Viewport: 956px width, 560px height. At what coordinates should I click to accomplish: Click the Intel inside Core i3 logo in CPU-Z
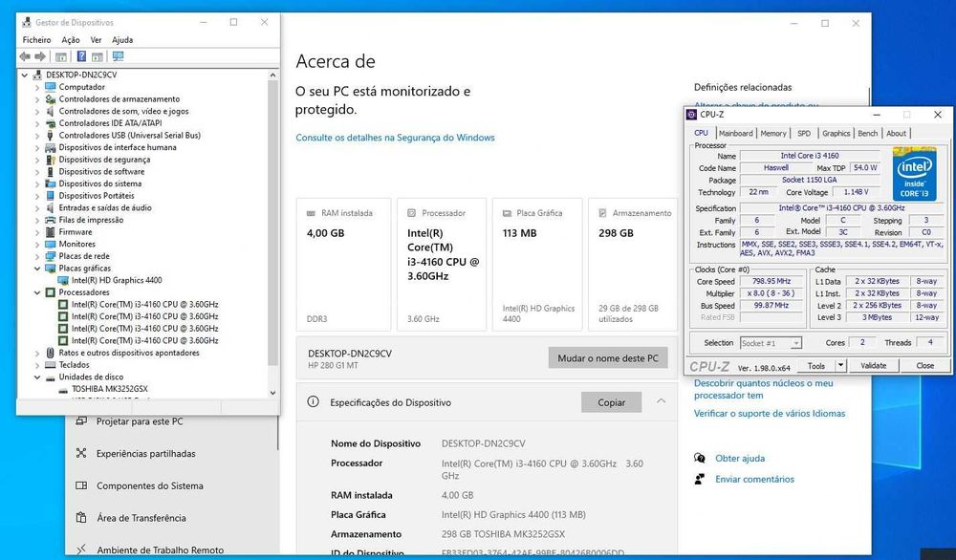point(915,173)
